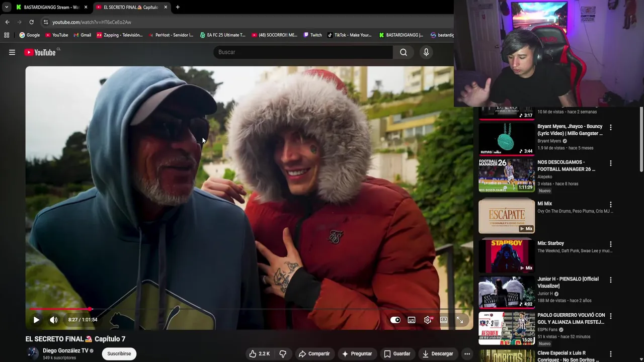The width and height of the screenshot is (644, 362).
Task: Expand the tab search dropdown arrow
Action: 7,7
